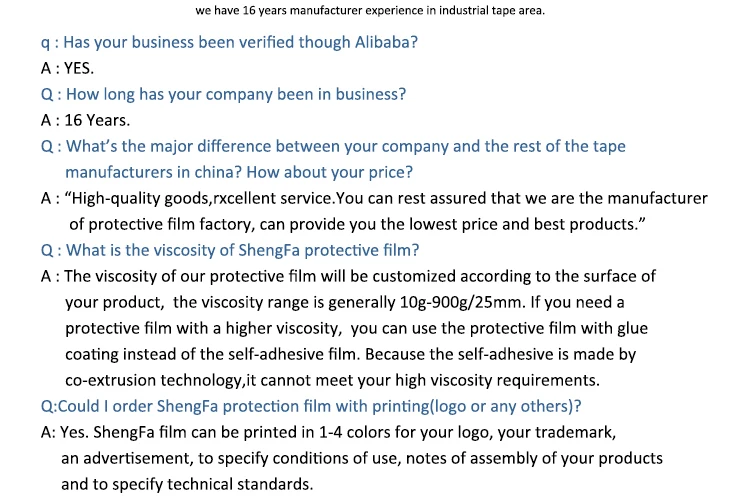750x498 pixels.
Task: Click the line starting "an advertisement, to specify conditions"
Action: click(x=361, y=458)
